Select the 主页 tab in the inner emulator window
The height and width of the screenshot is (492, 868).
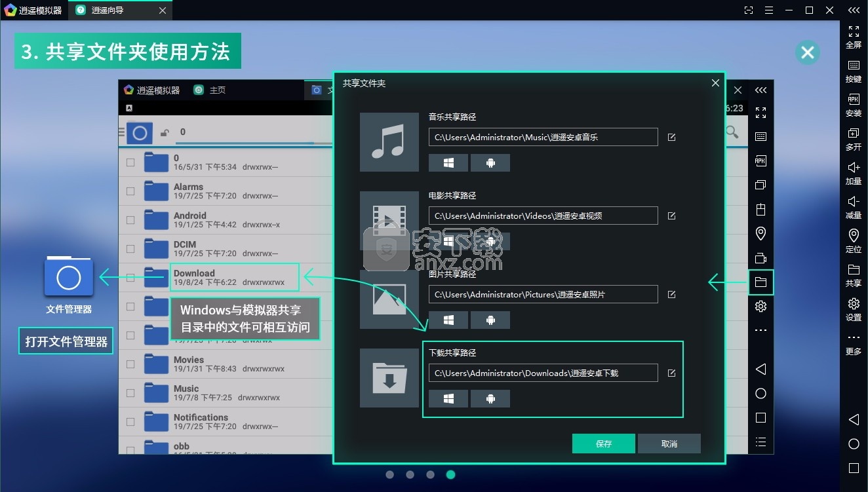pos(211,90)
